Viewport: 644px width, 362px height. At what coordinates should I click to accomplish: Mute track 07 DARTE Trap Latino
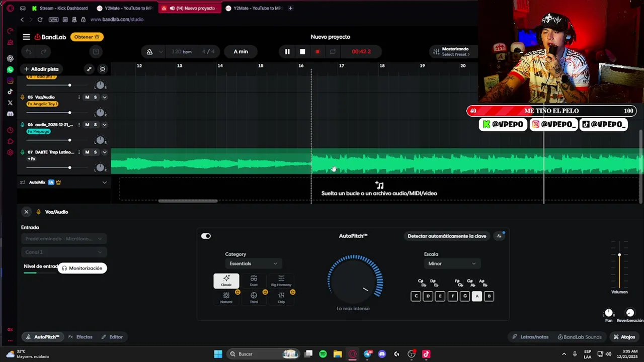coord(87,152)
